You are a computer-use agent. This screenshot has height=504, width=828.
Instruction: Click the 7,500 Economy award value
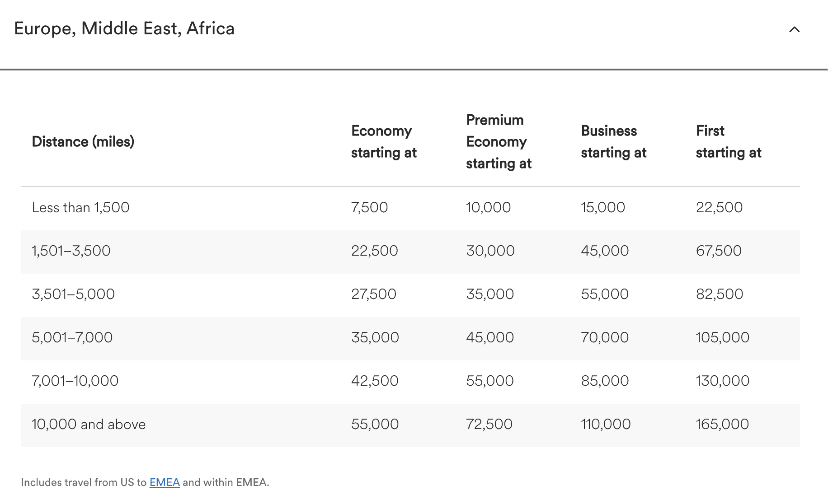369,207
